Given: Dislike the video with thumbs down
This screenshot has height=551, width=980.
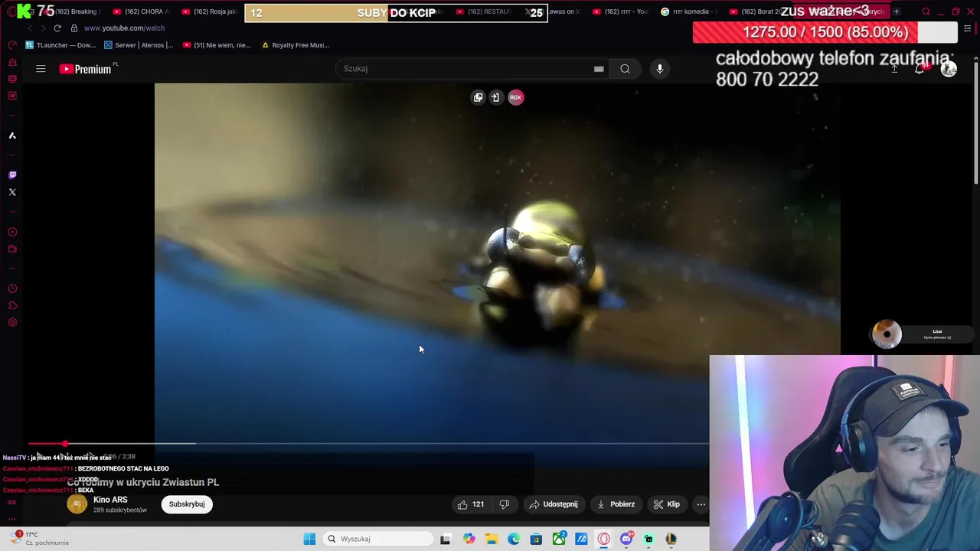Looking at the screenshot, I should [x=505, y=504].
